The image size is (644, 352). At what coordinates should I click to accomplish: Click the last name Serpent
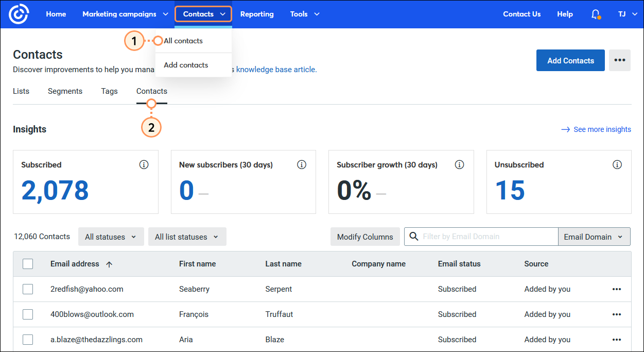tap(279, 289)
